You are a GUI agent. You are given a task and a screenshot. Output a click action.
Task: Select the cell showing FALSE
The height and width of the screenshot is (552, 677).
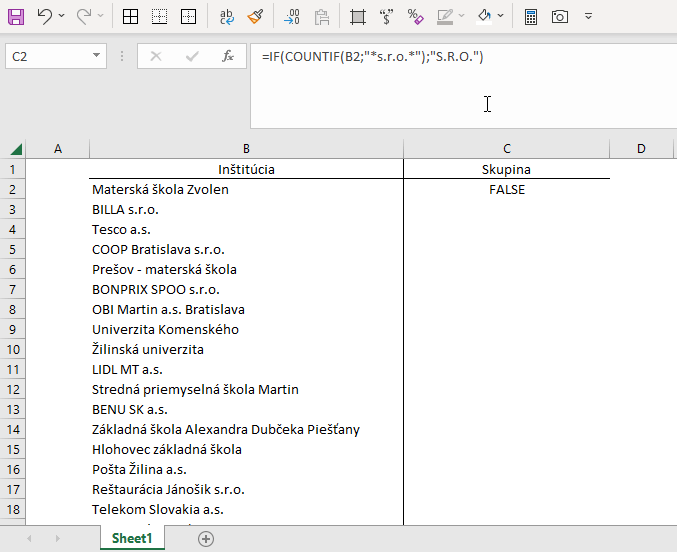point(507,190)
